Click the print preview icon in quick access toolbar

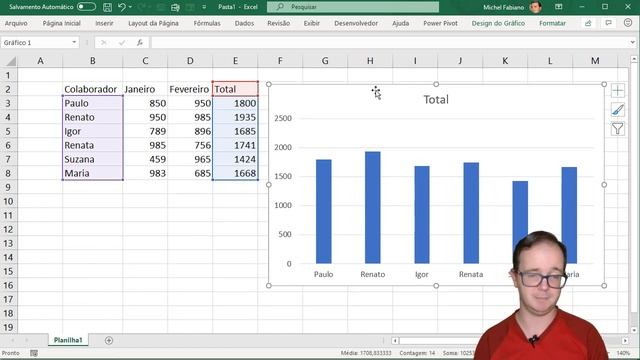(x=176, y=7)
